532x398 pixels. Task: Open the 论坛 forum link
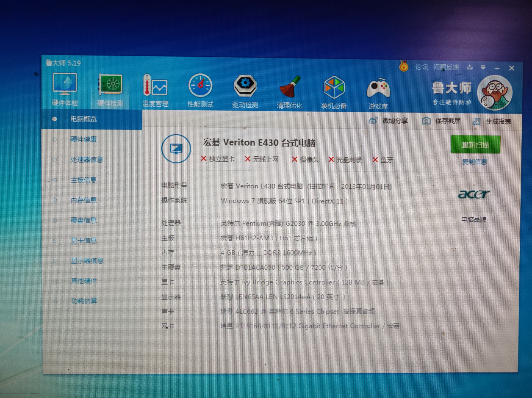coord(421,67)
